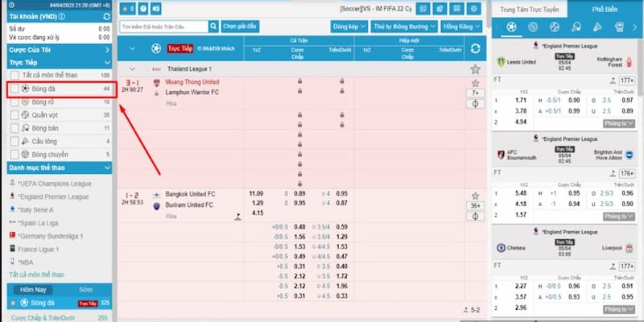Open the Italy Serie A link
The image size is (644, 322).
point(35,210)
